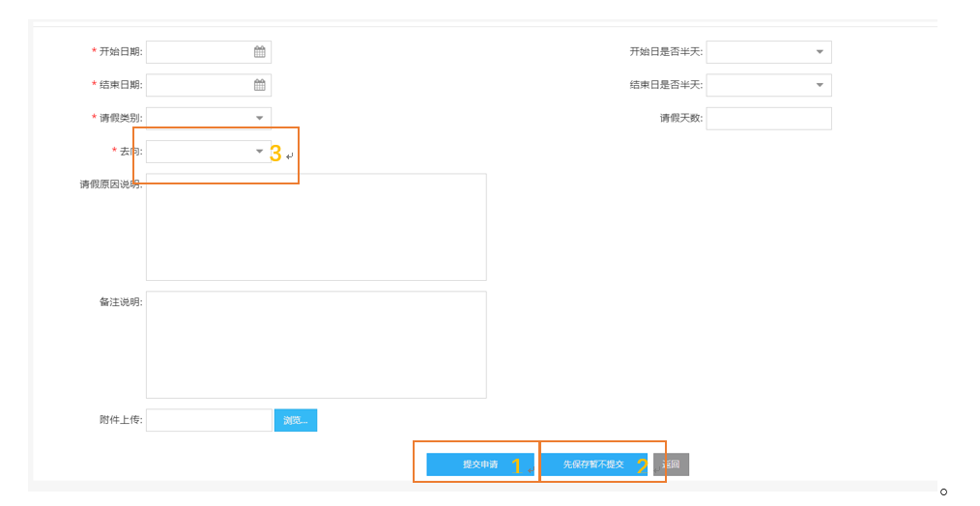Click the 请假天数 label text
The width and height of the screenshot is (980, 506).
pos(680,119)
